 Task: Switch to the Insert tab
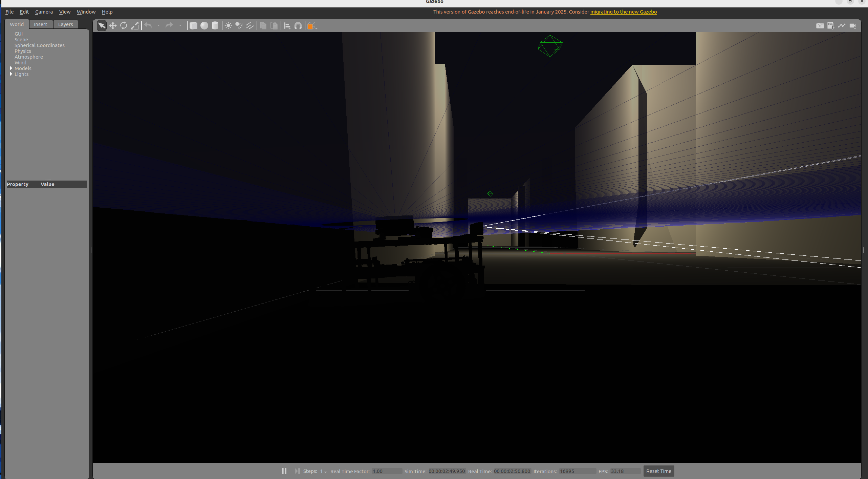(41, 24)
